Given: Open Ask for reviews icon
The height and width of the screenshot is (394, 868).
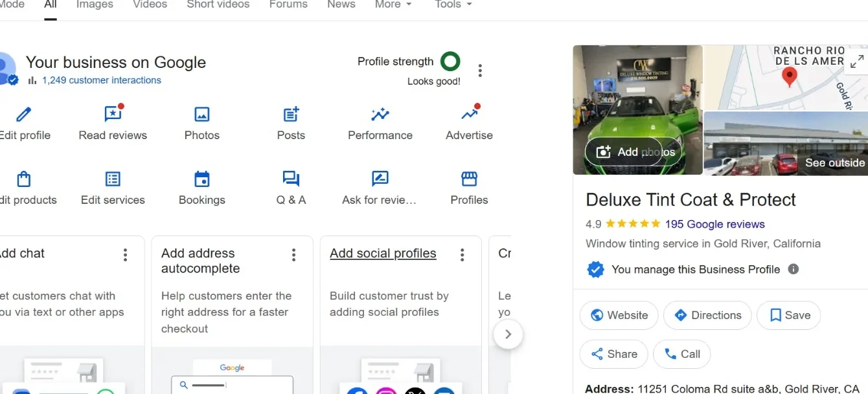Looking at the screenshot, I should [380, 179].
